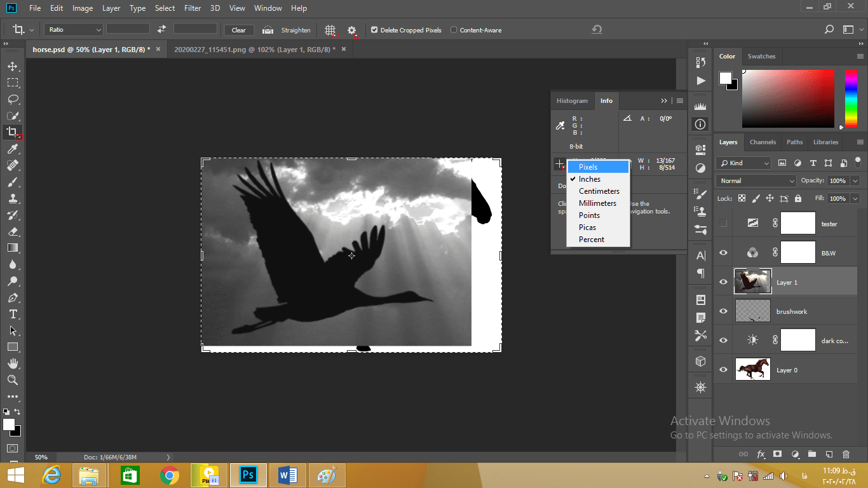The width and height of the screenshot is (868, 488).
Task: Show the tester layer
Action: pyautogui.click(x=723, y=223)
